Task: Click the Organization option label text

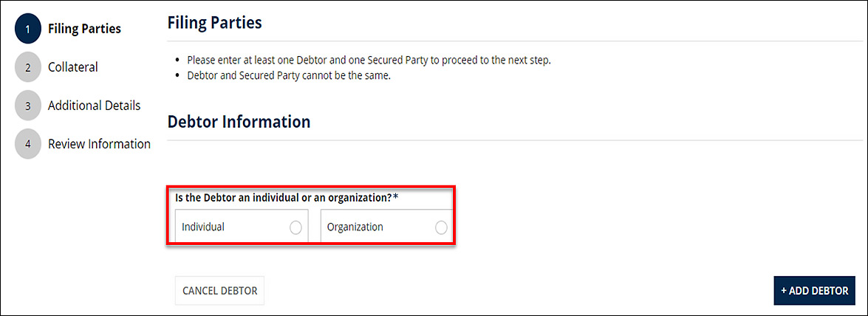Action: (355, 227)
